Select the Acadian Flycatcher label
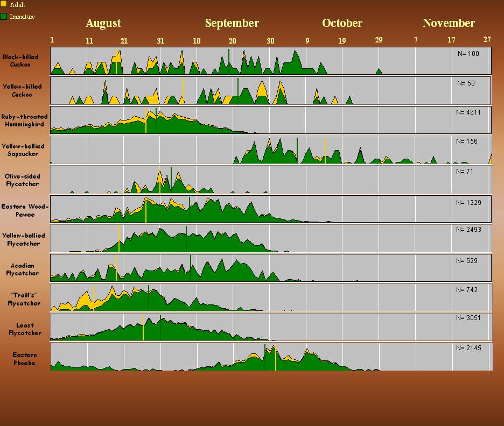The image size is (504, 426). 22,269
